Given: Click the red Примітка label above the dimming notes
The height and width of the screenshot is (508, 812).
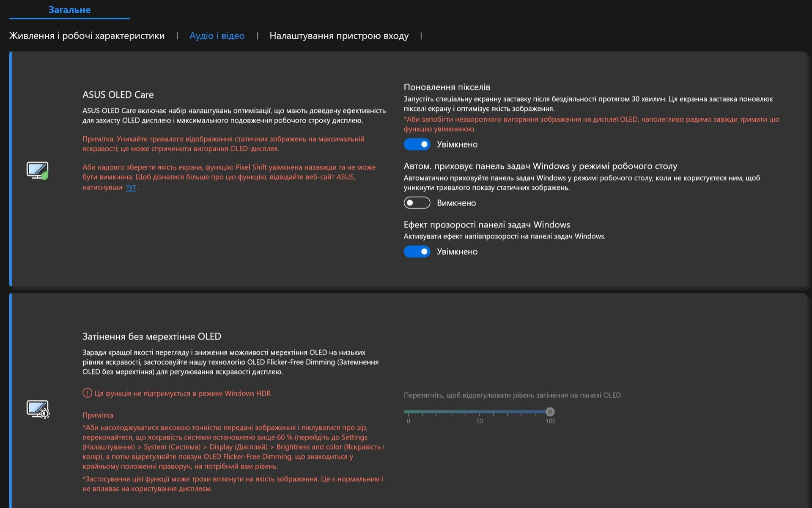Looking at the screenshot, I should (98, 415).
